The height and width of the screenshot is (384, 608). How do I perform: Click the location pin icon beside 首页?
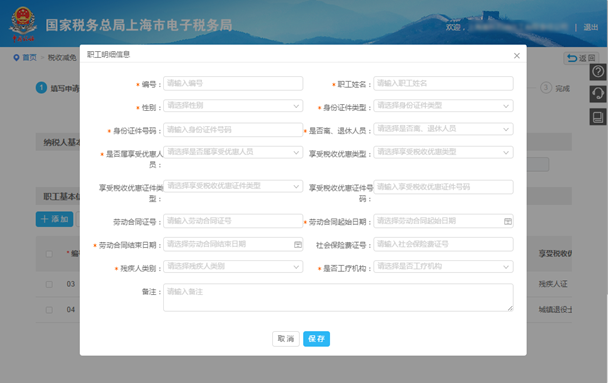pyautogui.click(x=16, y=58)
